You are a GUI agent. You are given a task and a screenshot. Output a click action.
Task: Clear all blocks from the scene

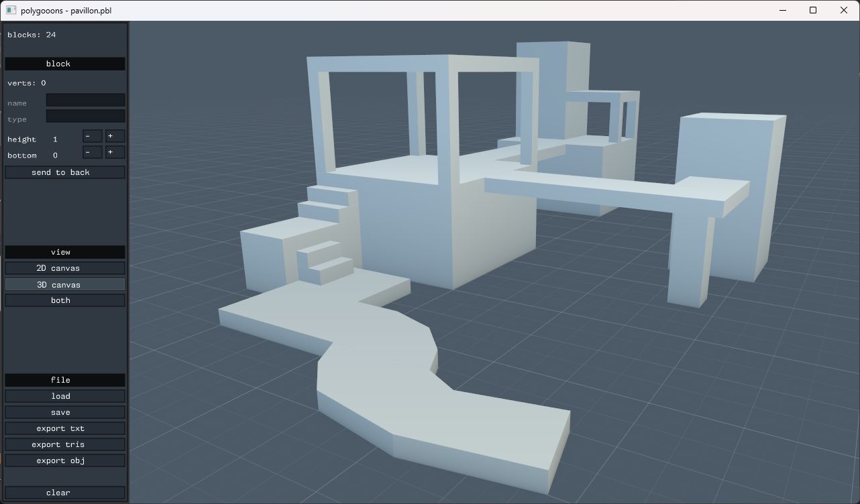[x=65, y=493]
